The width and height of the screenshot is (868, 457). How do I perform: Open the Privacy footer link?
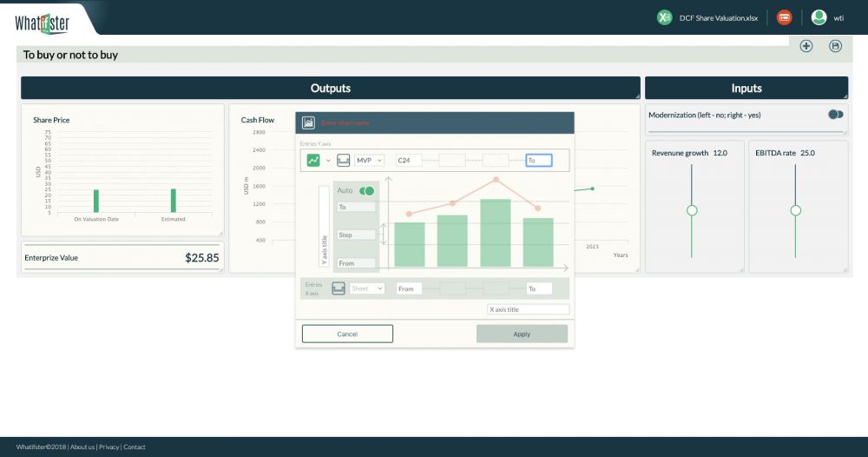109,447
